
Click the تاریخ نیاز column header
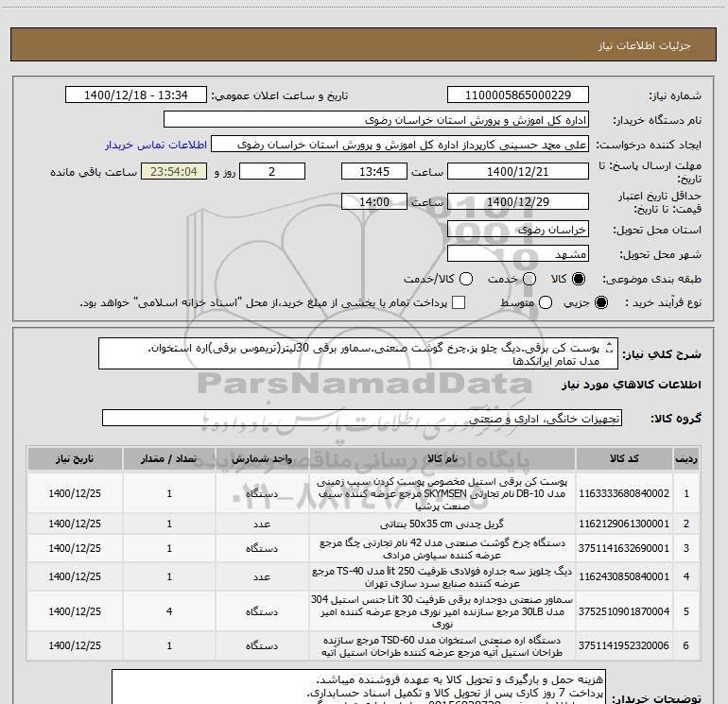pos(75,458)
